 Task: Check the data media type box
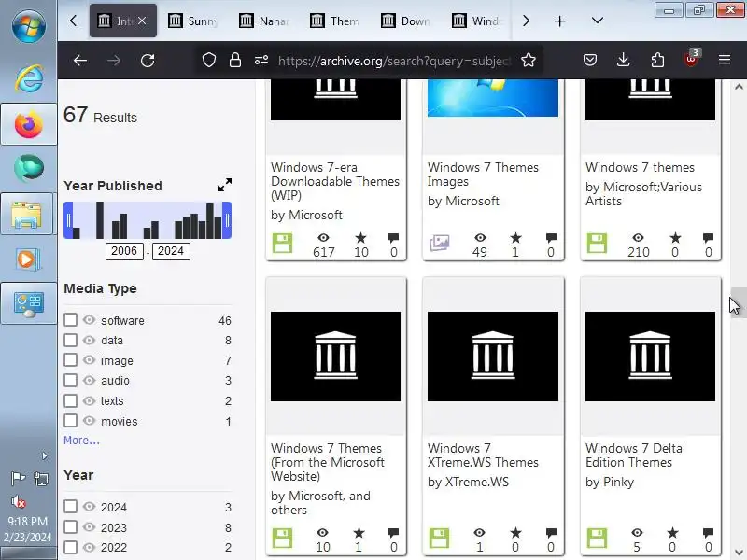[71, 340]
